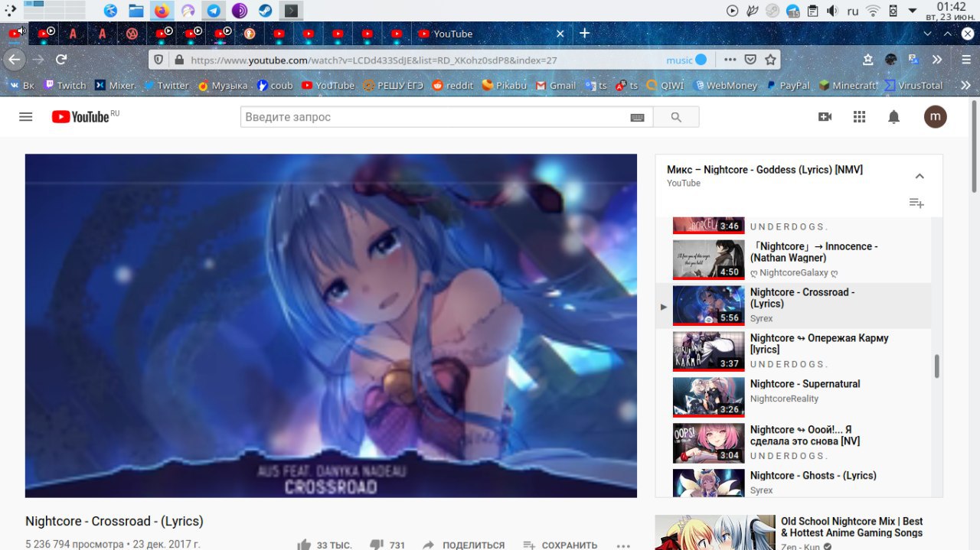Open the more actions menu below the video
The height and width of the screenshot is (550, 980).
pyautogui.click(x=623, y=545)
